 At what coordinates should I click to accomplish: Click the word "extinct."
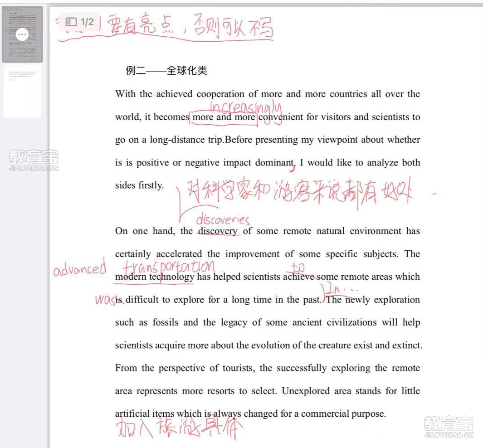(x=407, y=346)
